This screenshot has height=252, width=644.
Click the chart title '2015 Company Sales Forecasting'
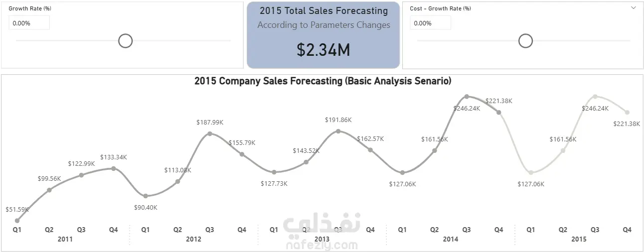(322, 81)
